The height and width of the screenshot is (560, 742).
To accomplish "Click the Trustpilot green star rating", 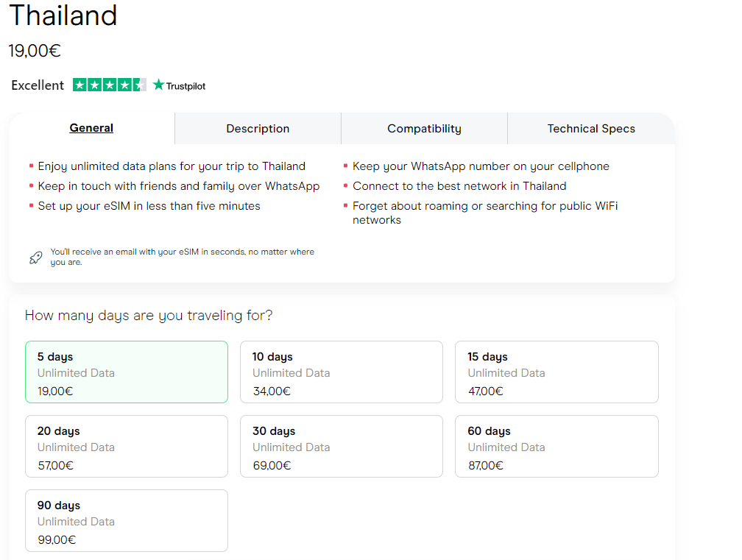I will coord(109,85).
